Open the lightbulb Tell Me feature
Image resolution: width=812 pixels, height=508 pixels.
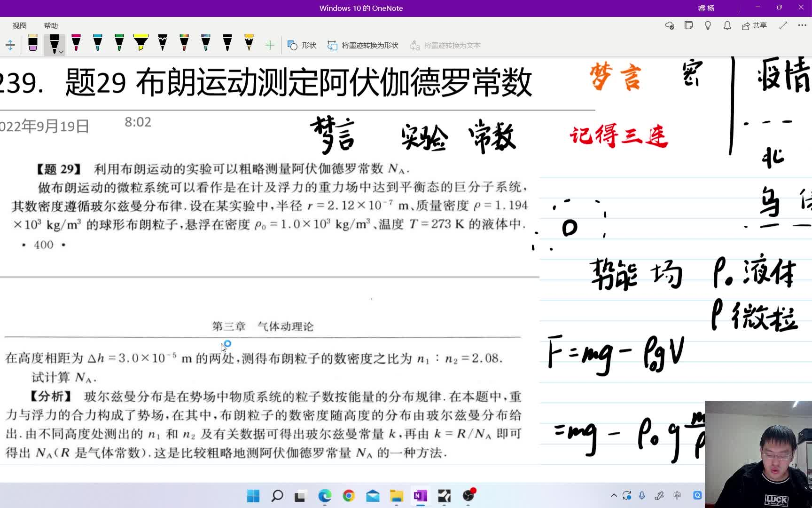[708, 26]
